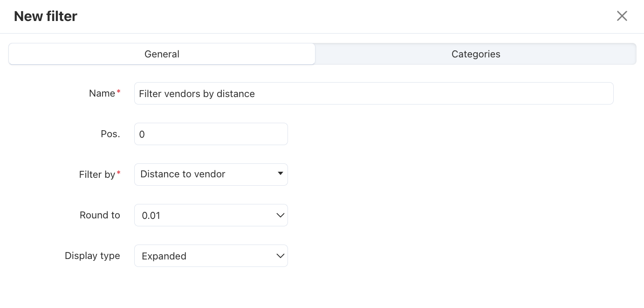Click the Name field label
This screenshot has height=308, width=644.
tap(102, 93)
